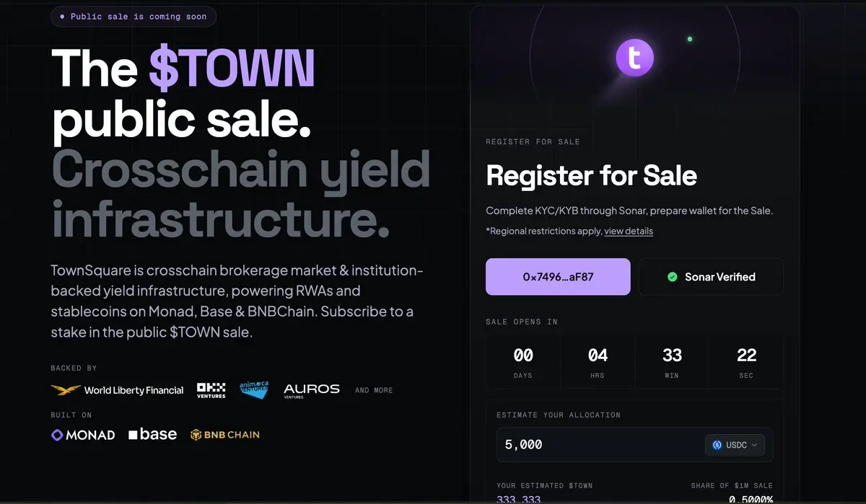
Task: Click the $TOWN heading text
Action: click(x=232, y=68)
